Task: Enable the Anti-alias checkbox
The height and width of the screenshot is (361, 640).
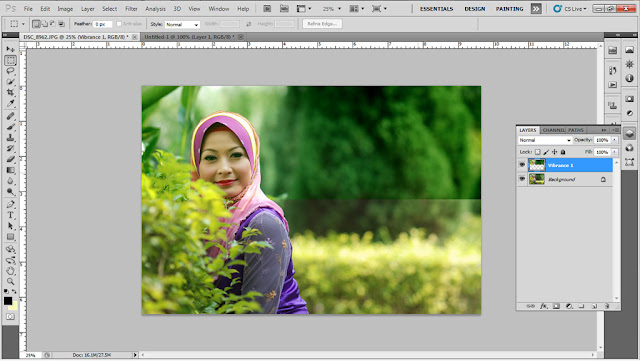Action: click(119, 24)
